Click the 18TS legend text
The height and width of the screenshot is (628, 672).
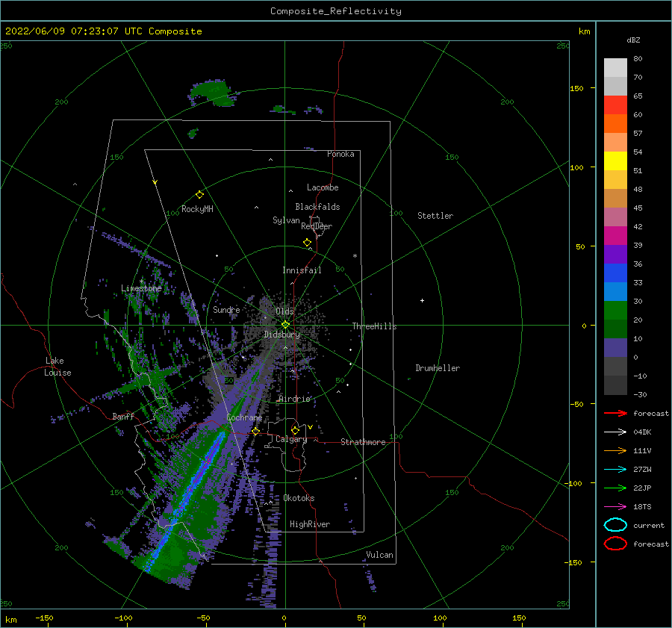pyautogui.click(x=642, y=507)
